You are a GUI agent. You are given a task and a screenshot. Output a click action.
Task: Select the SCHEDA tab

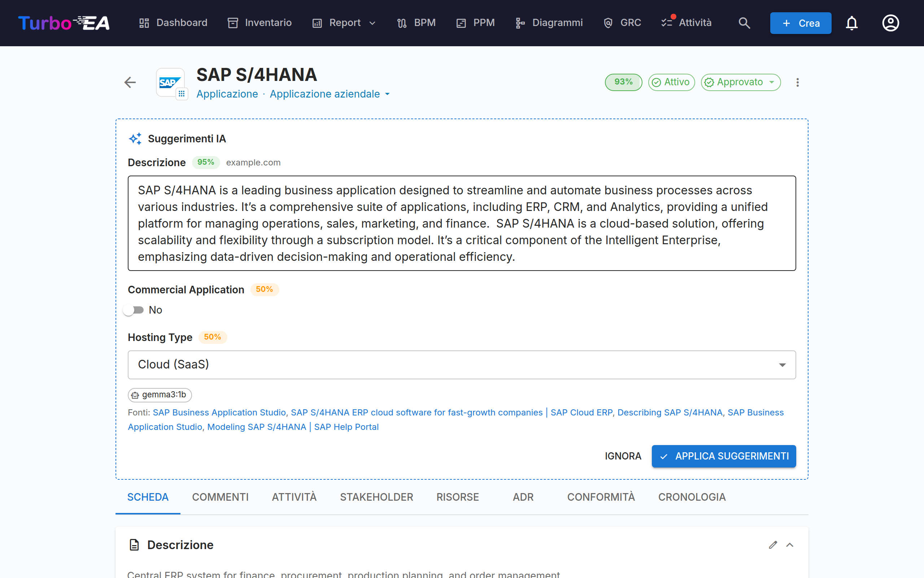[148, 497]
